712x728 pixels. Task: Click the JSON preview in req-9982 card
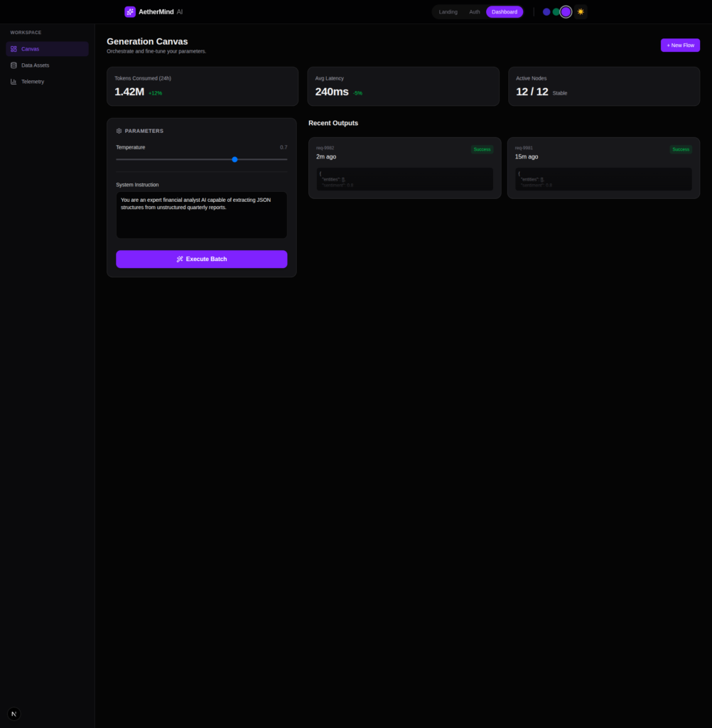click(x=405, y=179)
